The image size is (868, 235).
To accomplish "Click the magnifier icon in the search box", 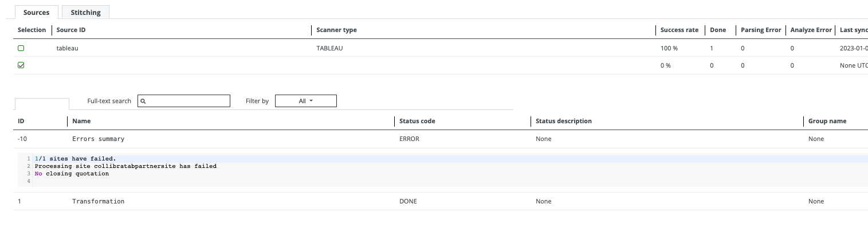I will 143,101.
